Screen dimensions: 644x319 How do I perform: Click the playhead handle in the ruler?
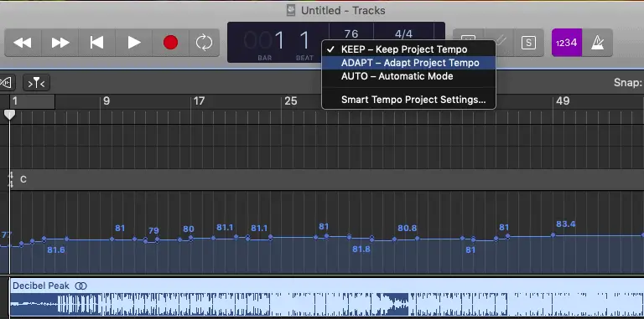coord(9,115)
